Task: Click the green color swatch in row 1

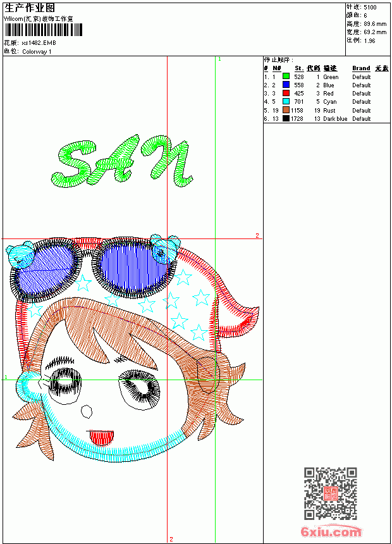Action: 286,77
